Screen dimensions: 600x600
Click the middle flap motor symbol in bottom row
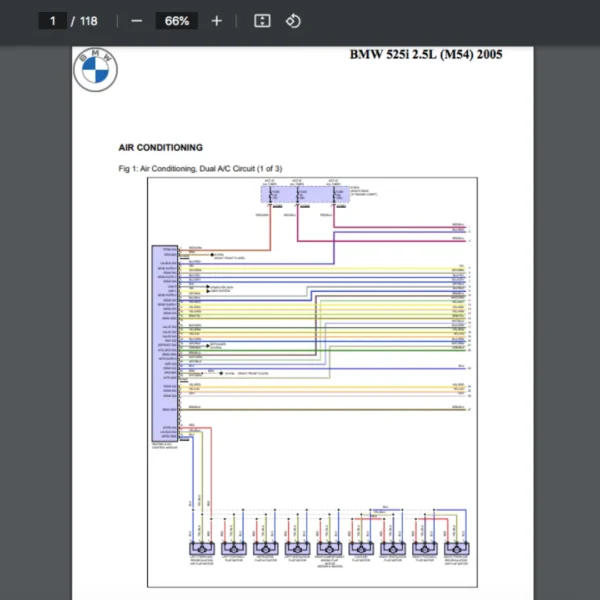[x=329, y=549]
